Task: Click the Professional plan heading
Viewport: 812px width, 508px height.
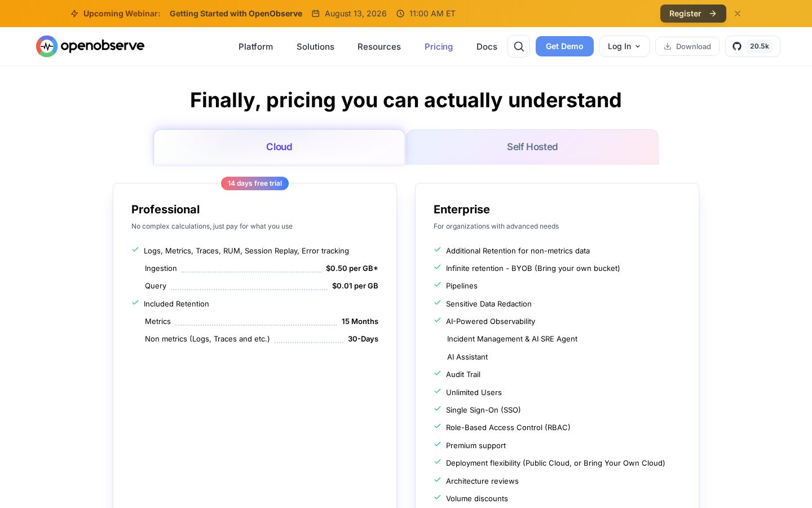Action: click(x=165, y=209)
